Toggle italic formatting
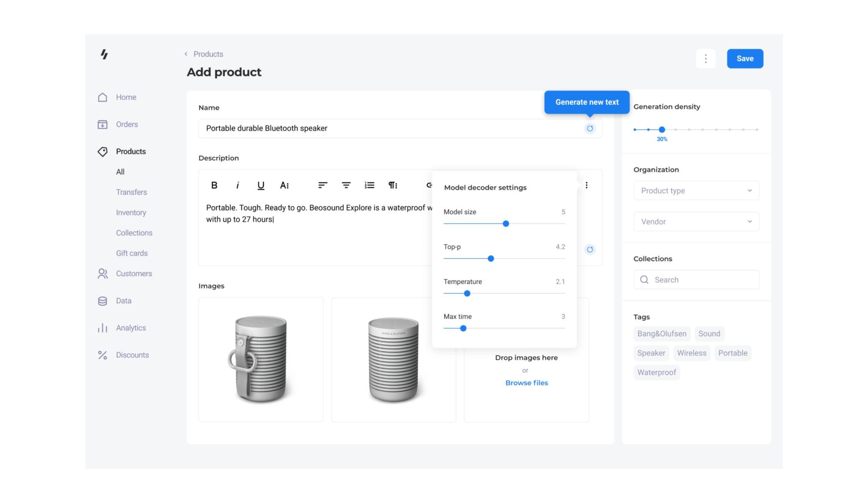 (x=237, y=185)
